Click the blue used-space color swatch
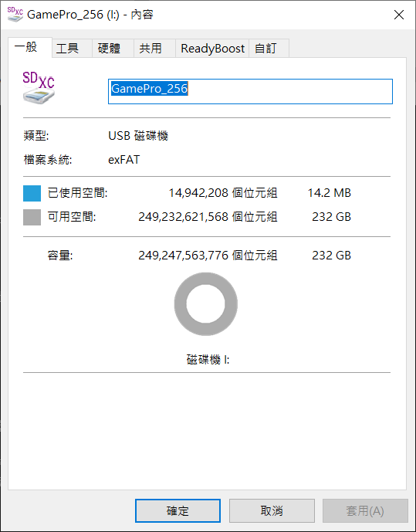The width and height of the screenshot is (416, 532). click(x=32, y=193)
